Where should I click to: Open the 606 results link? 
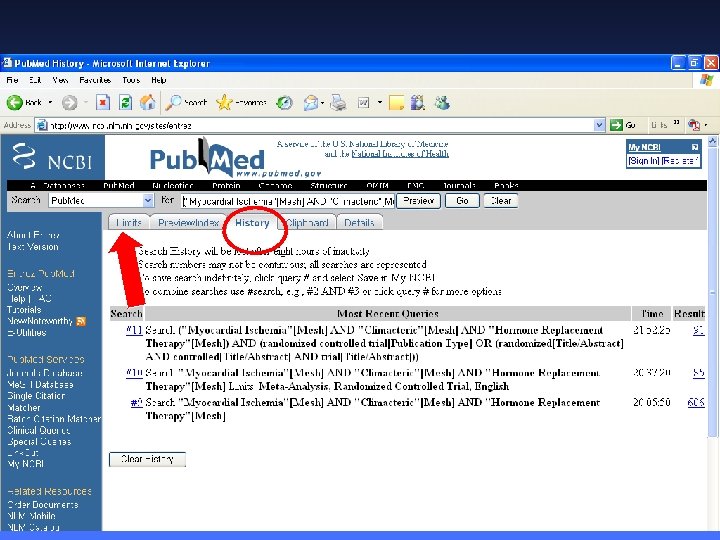click(x=696, y=402)
